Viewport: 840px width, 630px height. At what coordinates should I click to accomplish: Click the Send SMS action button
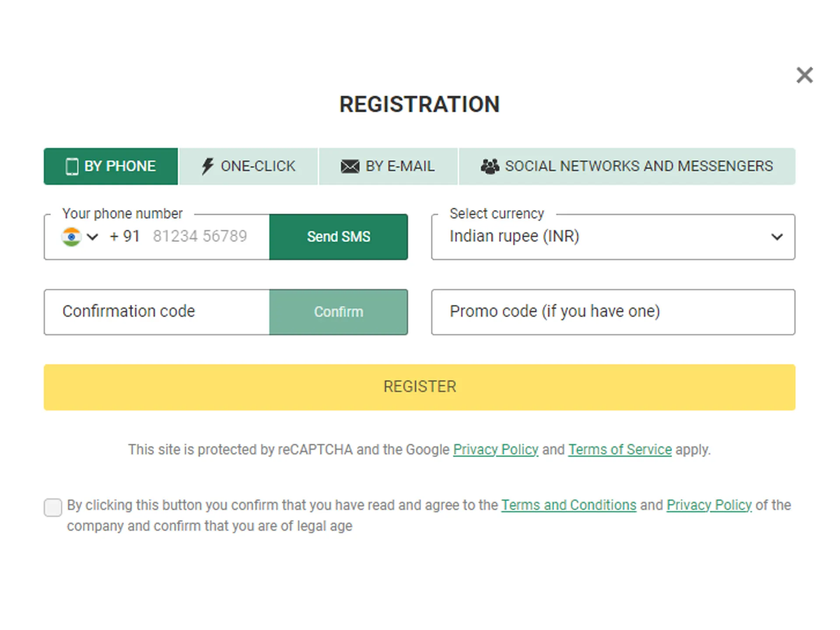point(338,235)
